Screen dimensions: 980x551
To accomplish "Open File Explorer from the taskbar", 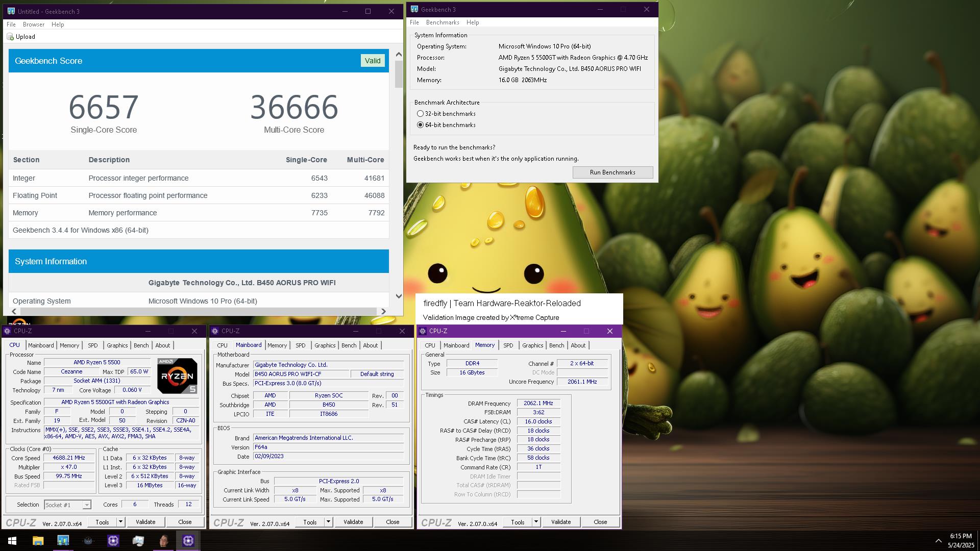I will [38, 541].
